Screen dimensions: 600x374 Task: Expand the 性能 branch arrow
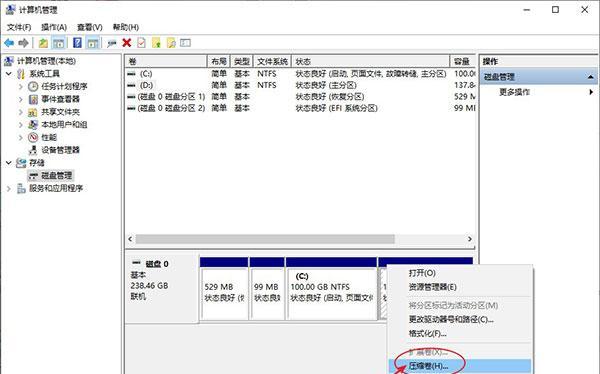(x=21, y=137)
